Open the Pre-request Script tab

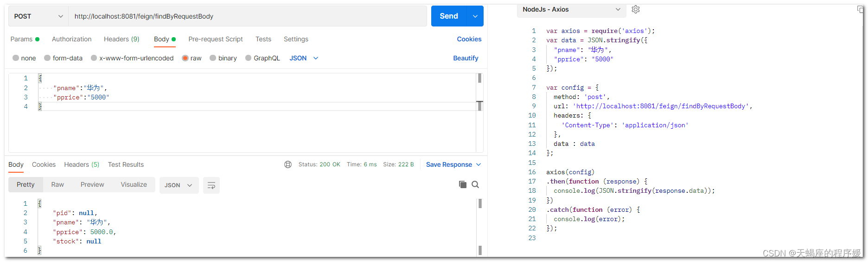tap(216, 39)
